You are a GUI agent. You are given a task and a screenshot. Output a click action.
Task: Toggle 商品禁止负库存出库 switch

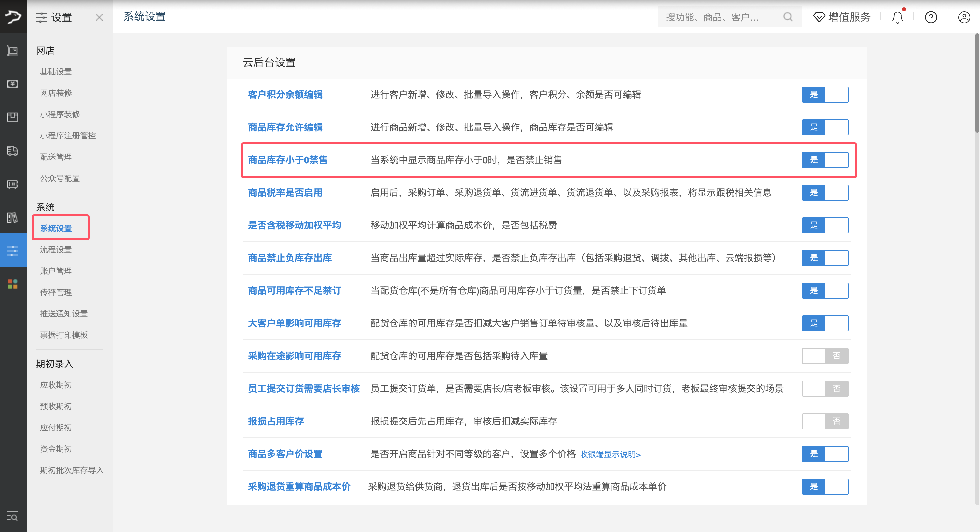coord(825,258)
